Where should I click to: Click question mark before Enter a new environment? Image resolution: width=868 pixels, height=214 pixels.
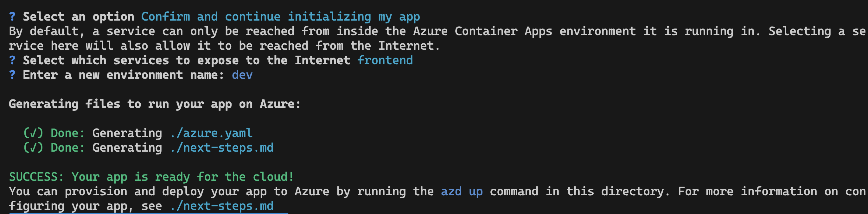(x=12, y=75)
